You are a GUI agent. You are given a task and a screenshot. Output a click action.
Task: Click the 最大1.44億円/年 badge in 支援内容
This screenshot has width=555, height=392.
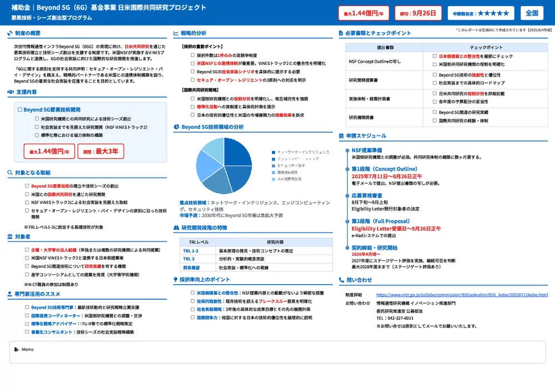click(49, 152)
